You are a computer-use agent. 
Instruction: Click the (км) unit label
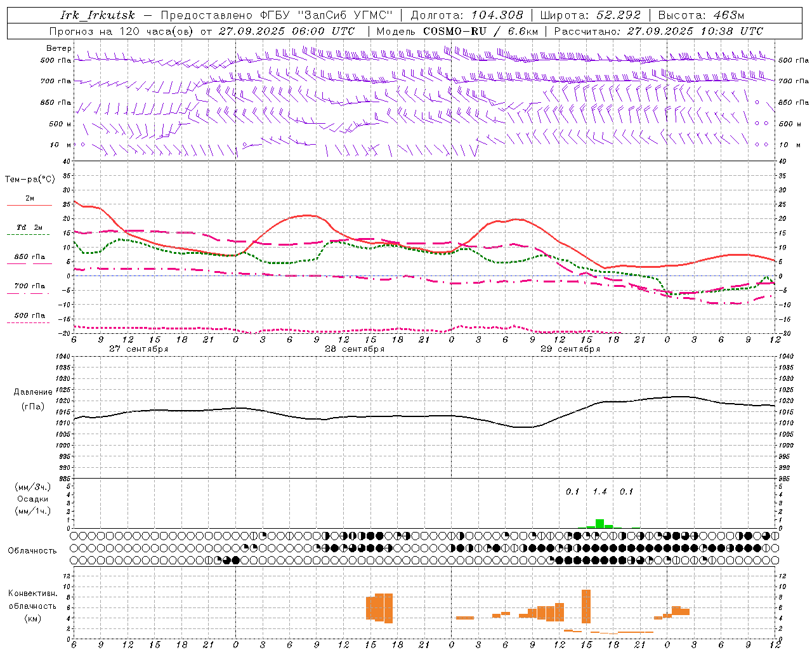pos(32,618)
